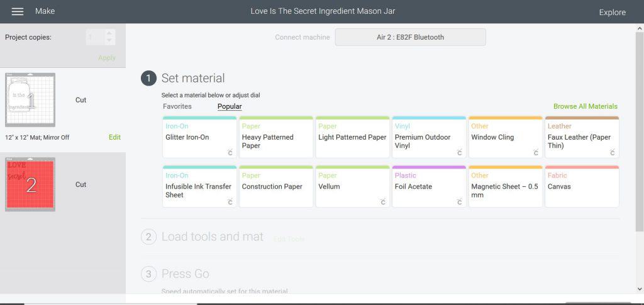Click Cricut icon on Premium Outdoor Vinyl card
Image resolution: width=644 pixels, height=305 pixels.
pos(460,152)
